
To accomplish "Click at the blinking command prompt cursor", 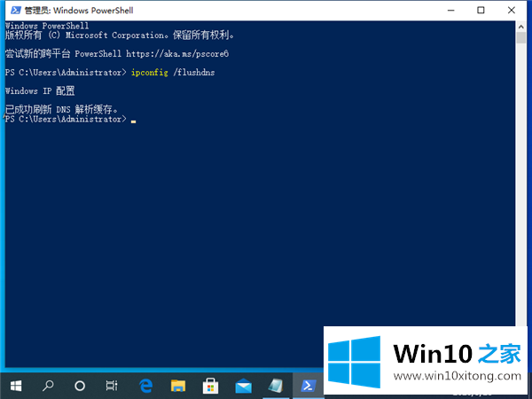I will [x=133, y=120].
